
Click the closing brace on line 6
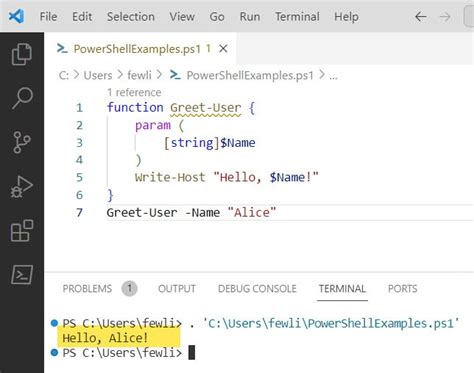pos(110,195)
